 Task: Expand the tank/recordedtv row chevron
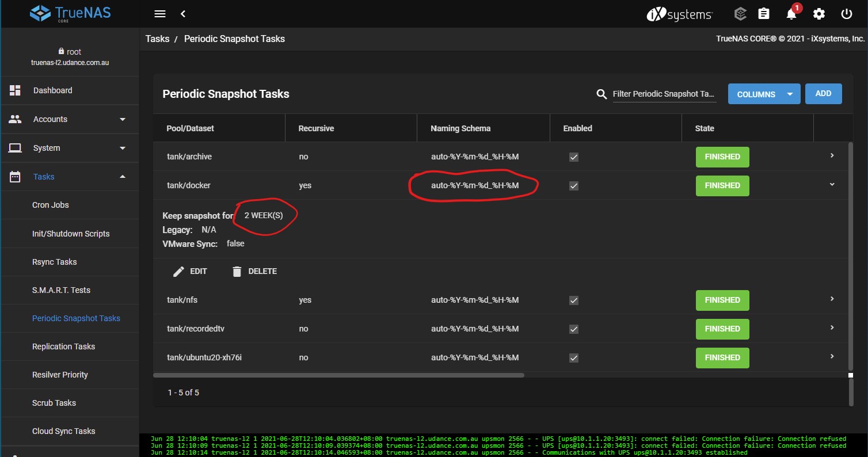point(832,328)
